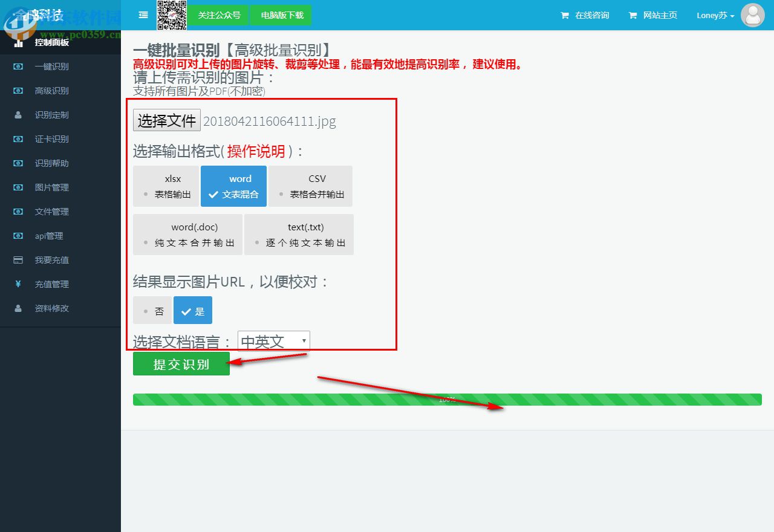This screenshot has width=774, height=532.
Task: Set 结果显示图片URL option to 否
Action: pyautogui.click(x=152, y=310)
